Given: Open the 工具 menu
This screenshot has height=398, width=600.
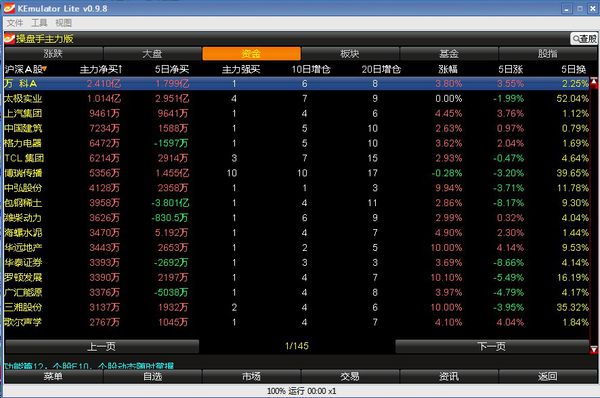Looking at the screenshot, I should pyautogui.click(x=39, y=23).
